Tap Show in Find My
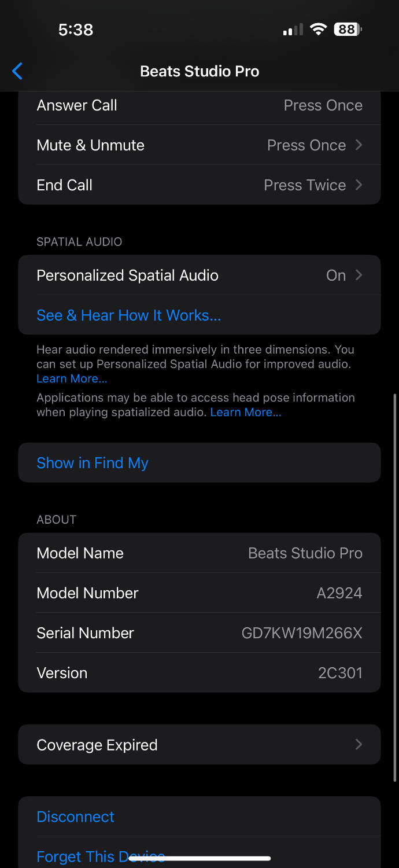Screen dimensions: 399x868 (199, 463)
